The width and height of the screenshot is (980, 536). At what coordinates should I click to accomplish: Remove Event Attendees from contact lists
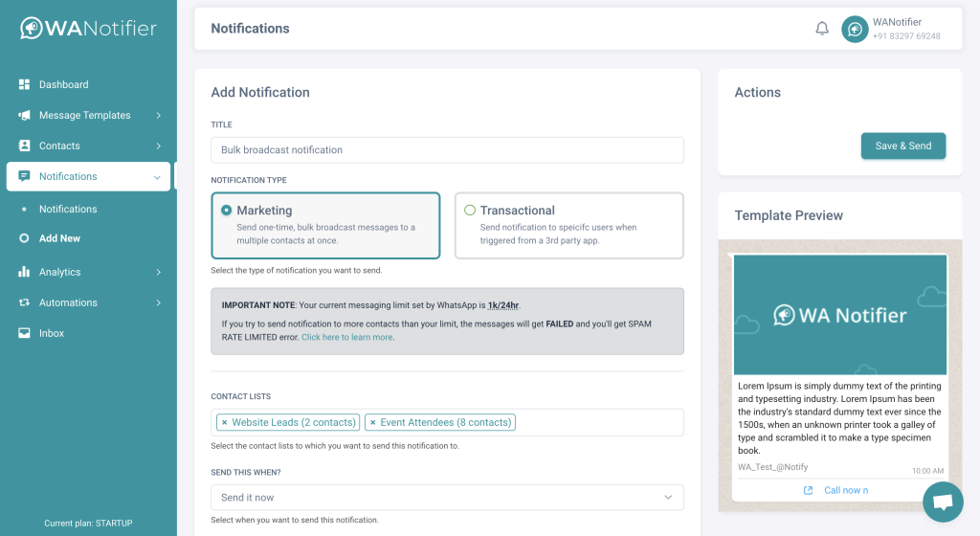(x=372, y=422)
